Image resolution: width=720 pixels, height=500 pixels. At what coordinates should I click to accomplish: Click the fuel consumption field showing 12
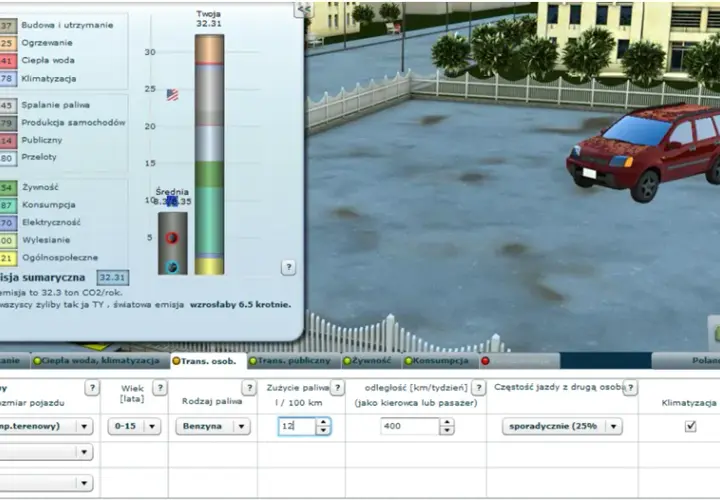pyautogui.click(x=297, y=427)
